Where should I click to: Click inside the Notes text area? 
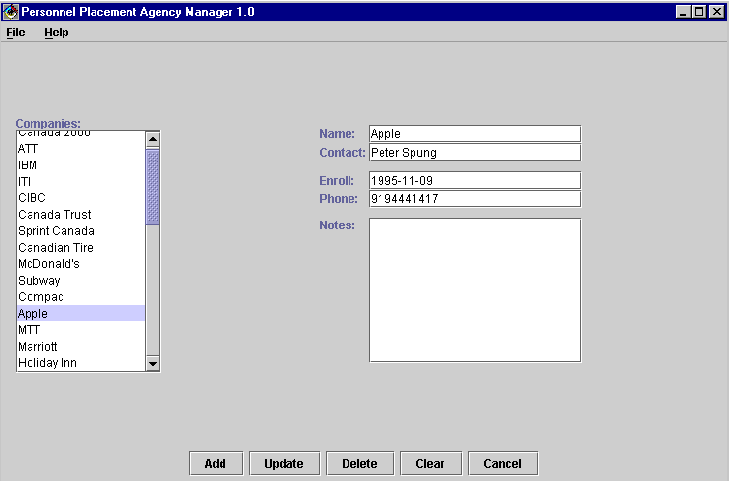474,289
